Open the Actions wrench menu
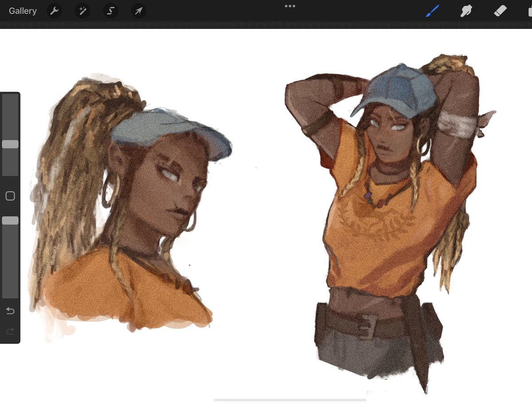 [x=54, y=11]
